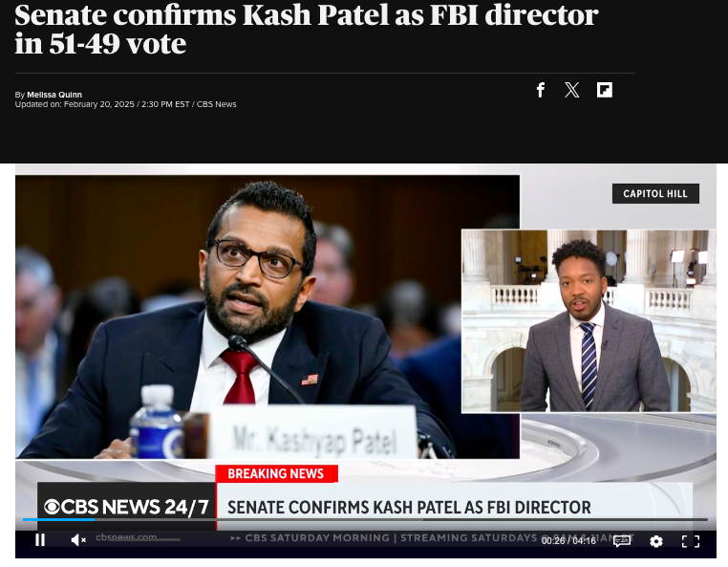The width and height of the screenshot is (728, 567).
Task: Share the article via Flipboard icon
Action: (605, 90)
